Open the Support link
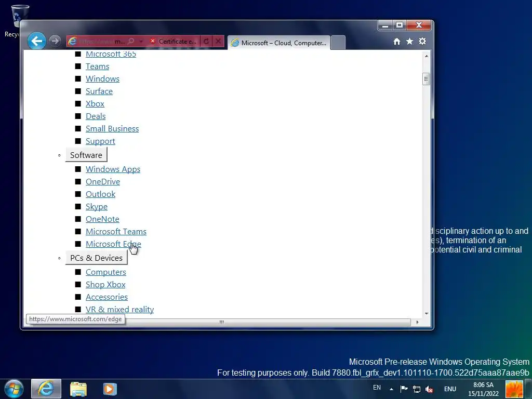 [x=100, y=141]
